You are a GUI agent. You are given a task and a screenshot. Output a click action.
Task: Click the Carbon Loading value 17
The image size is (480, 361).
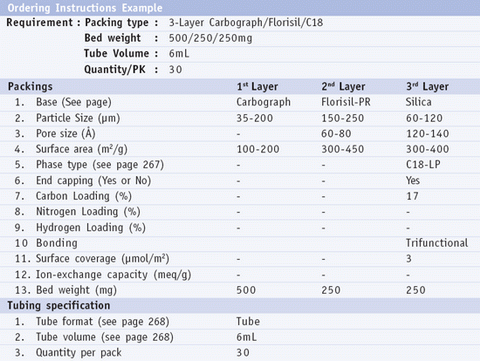coord(412,196)
